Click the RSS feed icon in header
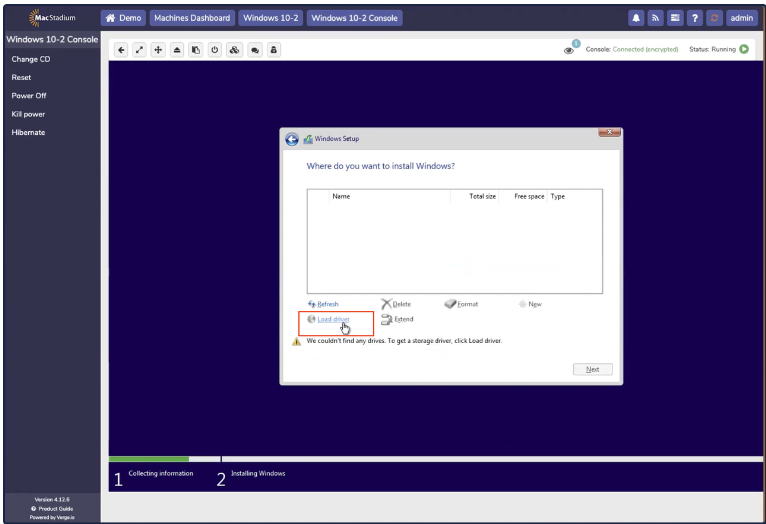Screen dimensions: 766x524 tap(655, 18)
